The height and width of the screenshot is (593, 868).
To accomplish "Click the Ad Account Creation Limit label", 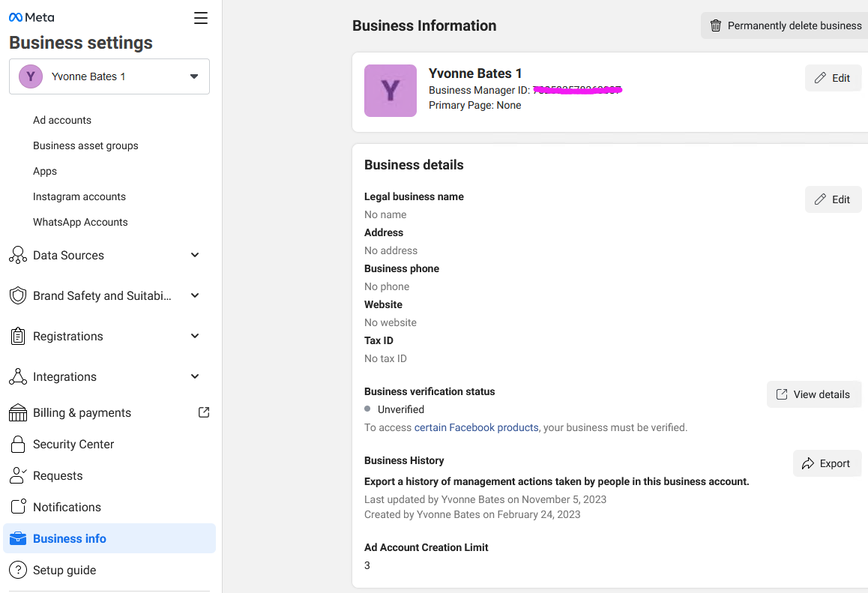I will click(x=427, y=547).
